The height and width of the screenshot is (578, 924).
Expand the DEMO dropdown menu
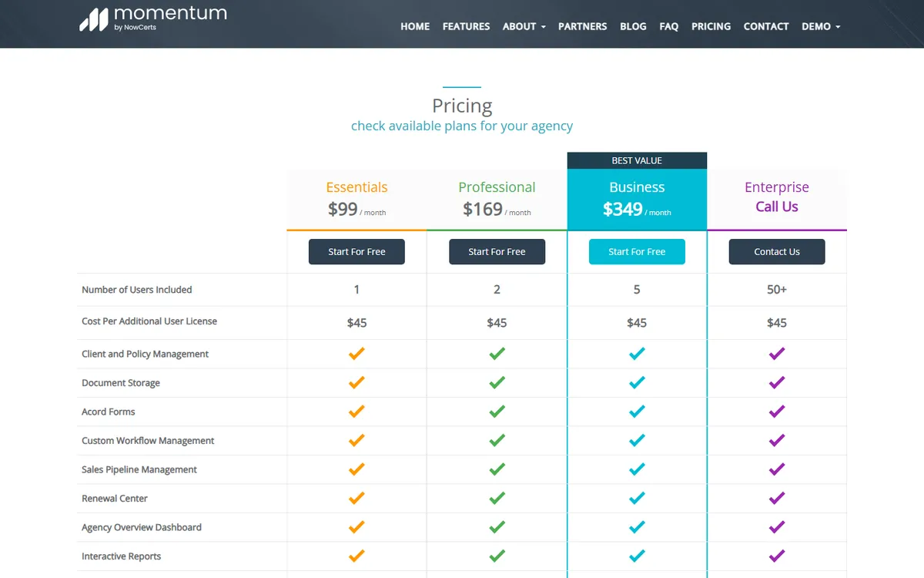[821, 26]
